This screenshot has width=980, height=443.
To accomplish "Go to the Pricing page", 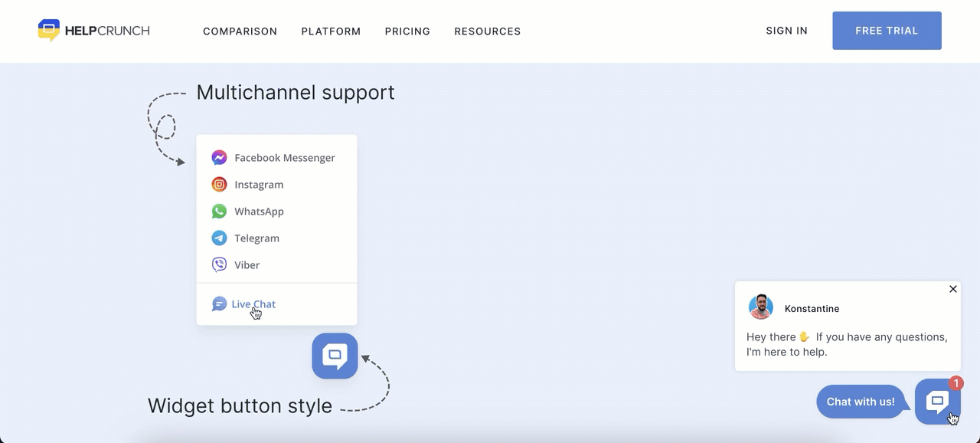I will pyautogui.click(x=407, y=31).
